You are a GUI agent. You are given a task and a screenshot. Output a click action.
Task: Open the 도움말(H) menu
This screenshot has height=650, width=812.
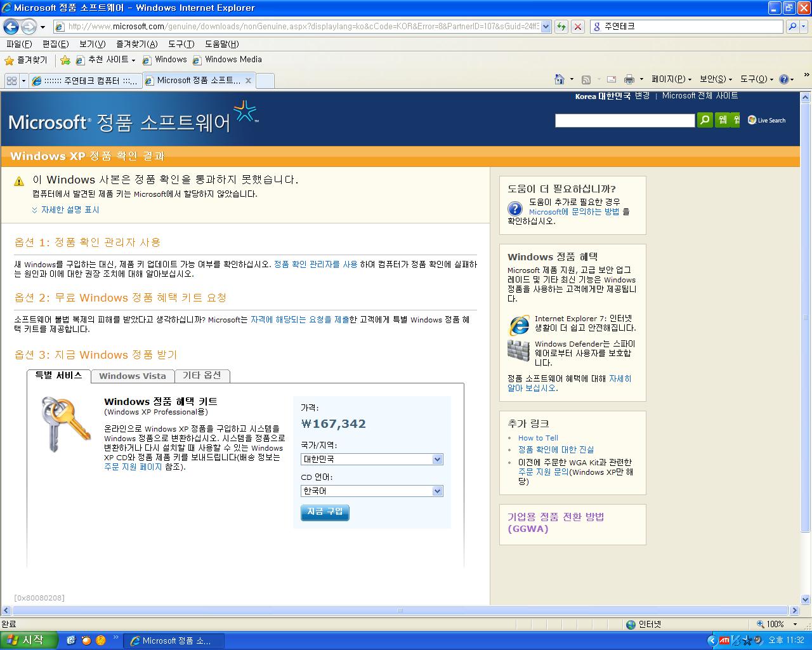pos(221,44)
